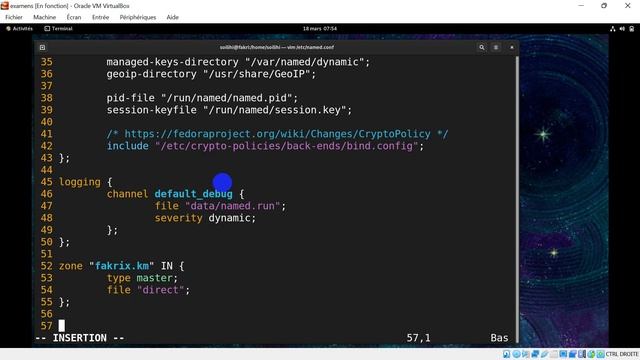The image size is (640, 360).
Task: Click the terminal search magnifier icon
Action: coord(482,47)
